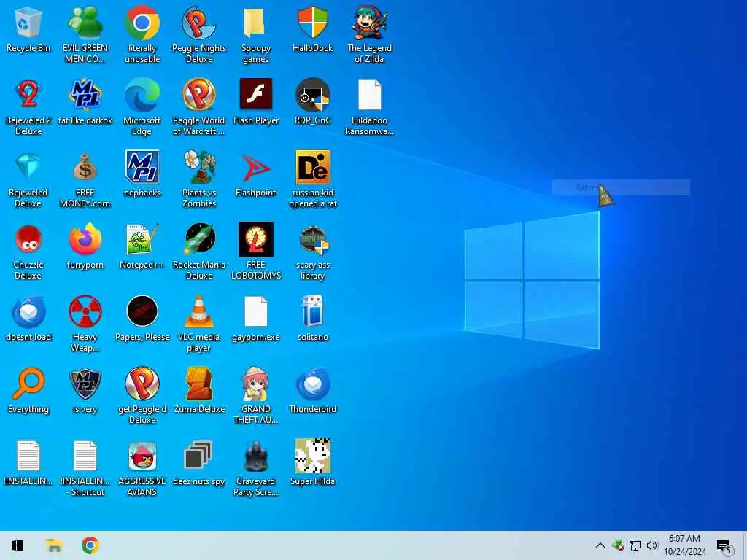Click the Show desktop sliver beside notifications
The height and width of the screenshot is (560, 747).
[744, 545]
